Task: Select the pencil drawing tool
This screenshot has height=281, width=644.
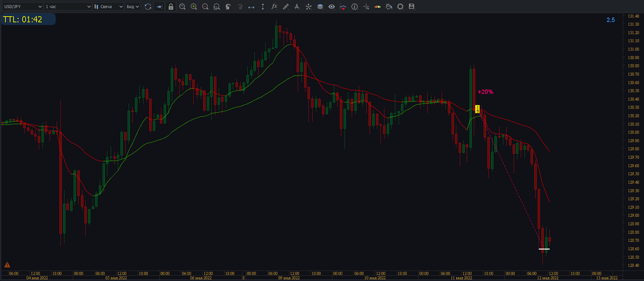Action: tap(286, 6)
